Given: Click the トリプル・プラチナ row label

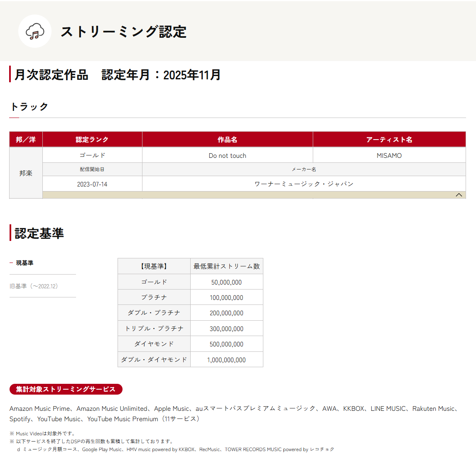Looking at the screenshot, I should 154,329.
